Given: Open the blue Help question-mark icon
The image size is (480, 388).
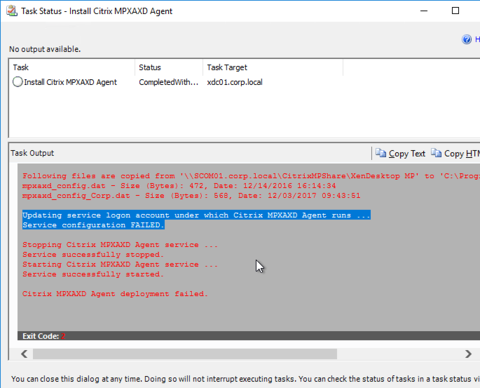Looking at the screenshot, I should pyautogui.click(x=467, y=39).
